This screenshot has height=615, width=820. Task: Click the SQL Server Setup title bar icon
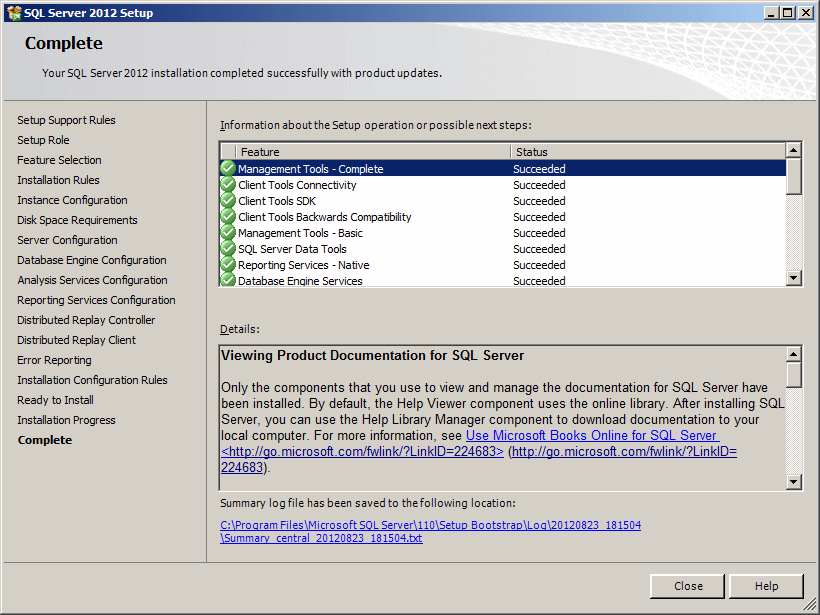point(14,13)
